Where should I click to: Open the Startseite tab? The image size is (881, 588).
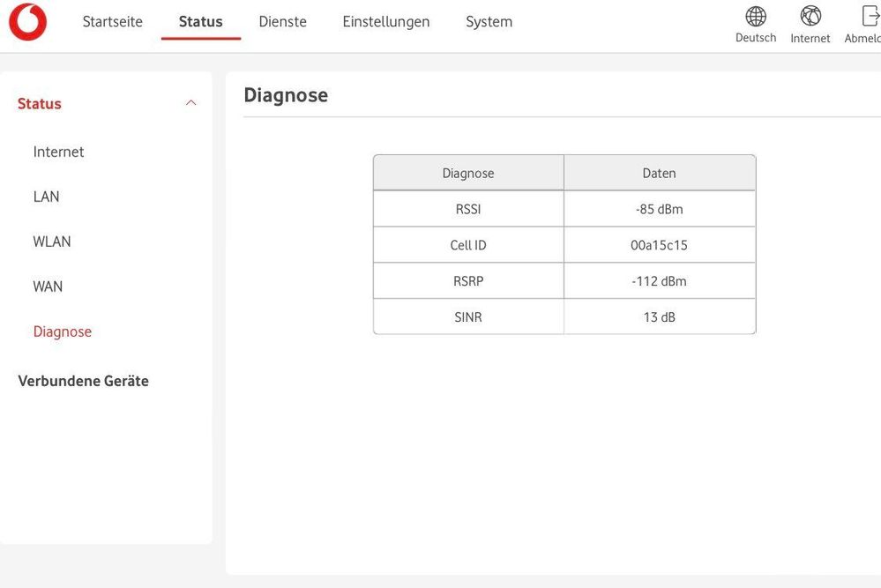coord(112,22)
